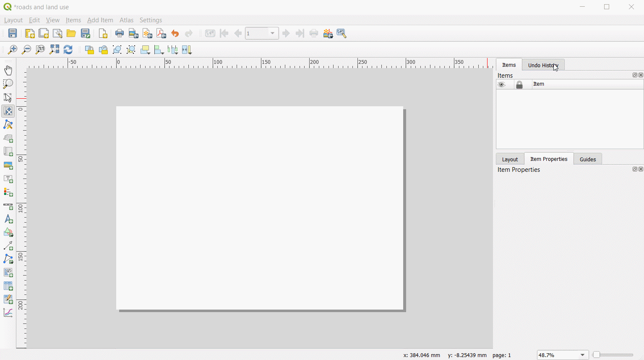Refresh the layout view

click(x=68, y=50)
